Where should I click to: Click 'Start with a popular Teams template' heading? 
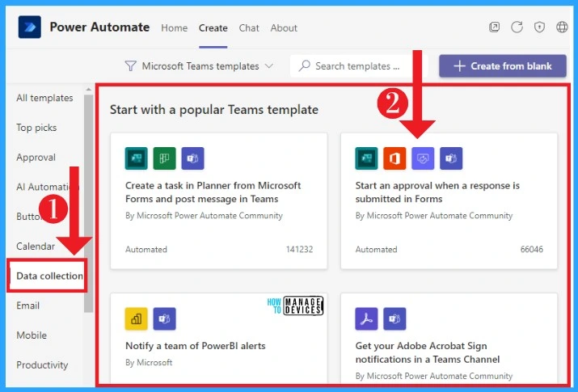tap(214, 109)
